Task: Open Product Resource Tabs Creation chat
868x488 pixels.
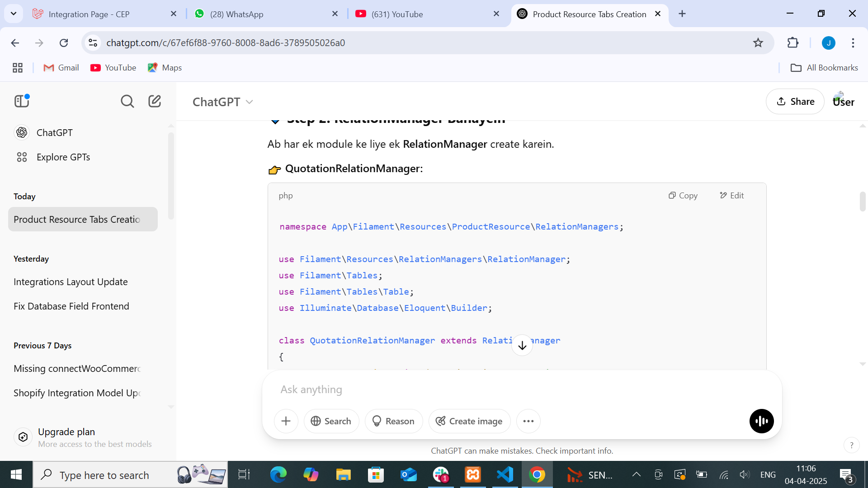Action: [83, 219]
